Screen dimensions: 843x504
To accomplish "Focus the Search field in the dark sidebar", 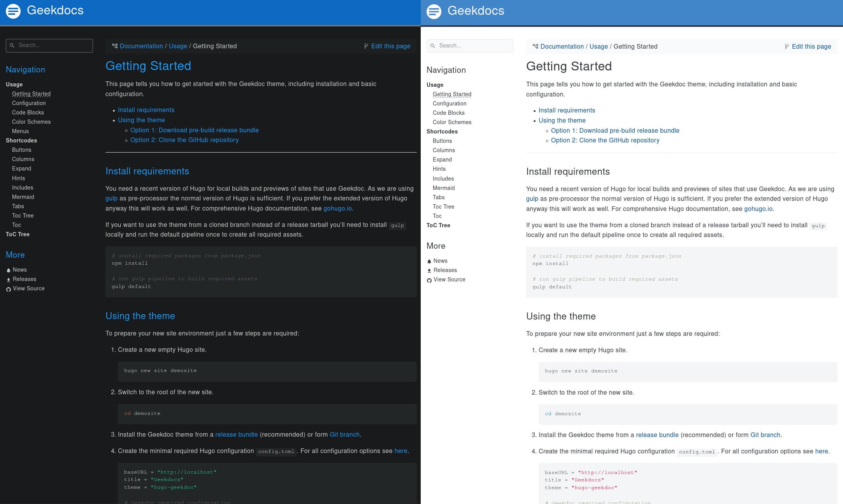I will [x=54, y=46].
